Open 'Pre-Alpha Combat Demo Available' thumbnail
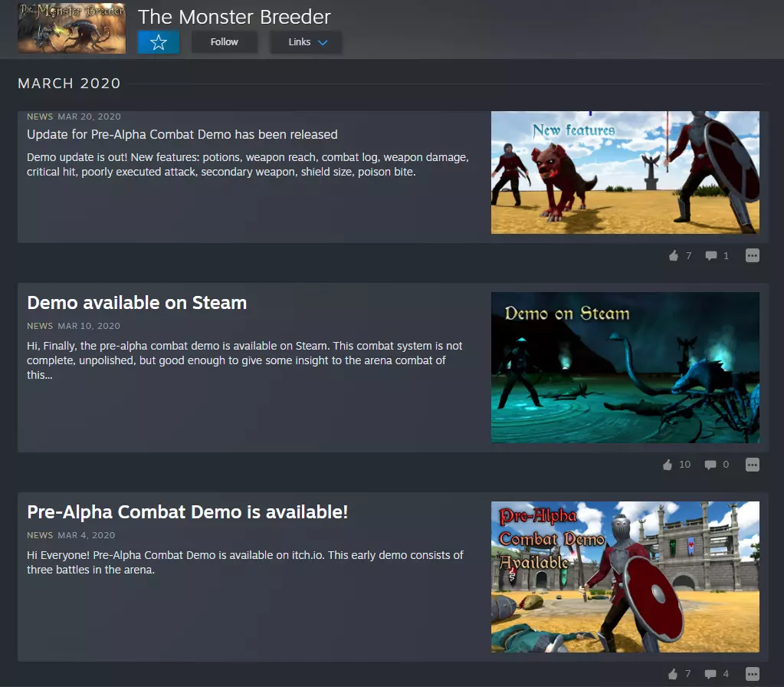 tap(625, 577)
